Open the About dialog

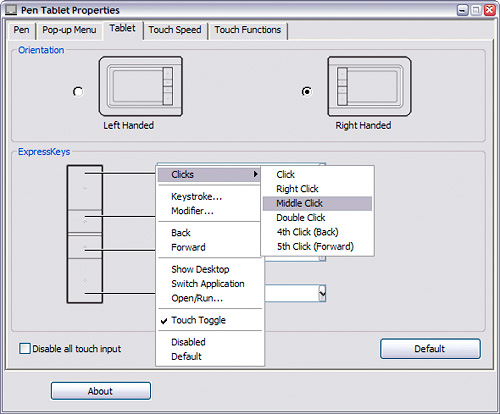pyautogui.click(x=101, y=391)
